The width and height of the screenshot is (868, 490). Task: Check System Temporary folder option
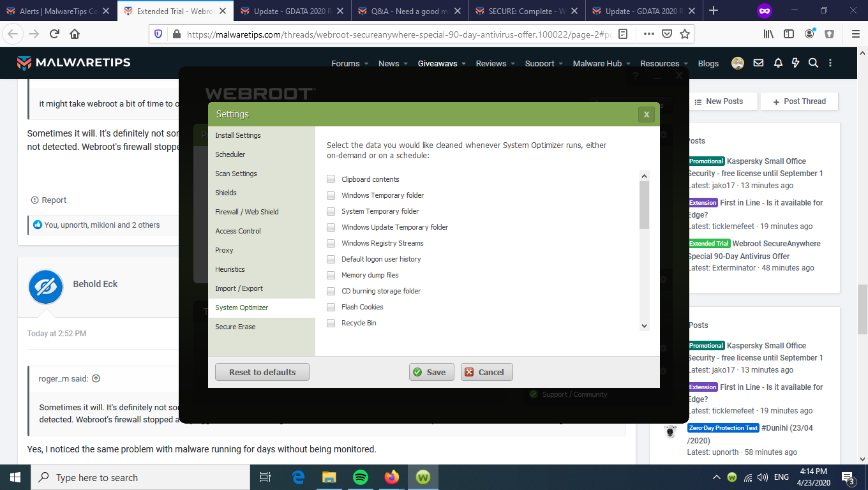click(331, 211)
